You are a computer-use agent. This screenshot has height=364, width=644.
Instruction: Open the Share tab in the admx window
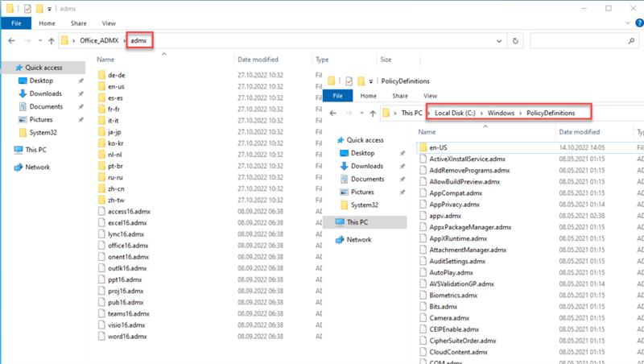point(78,23)
